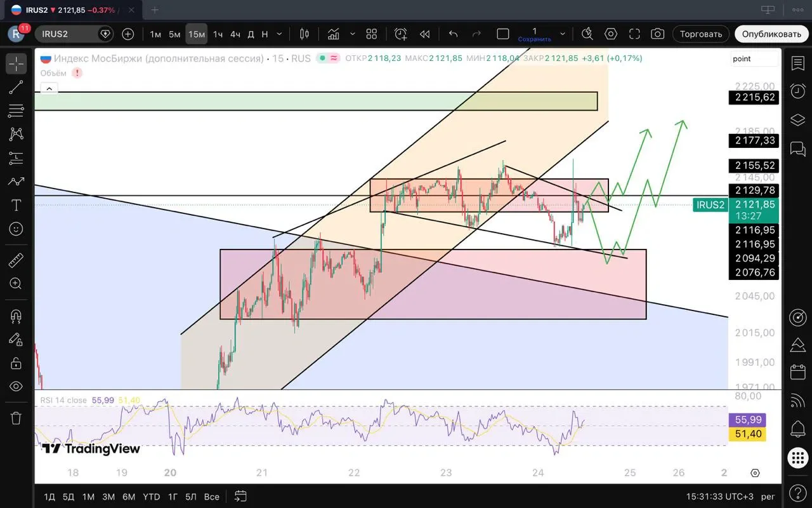Redo the chart action

(476, 34)
